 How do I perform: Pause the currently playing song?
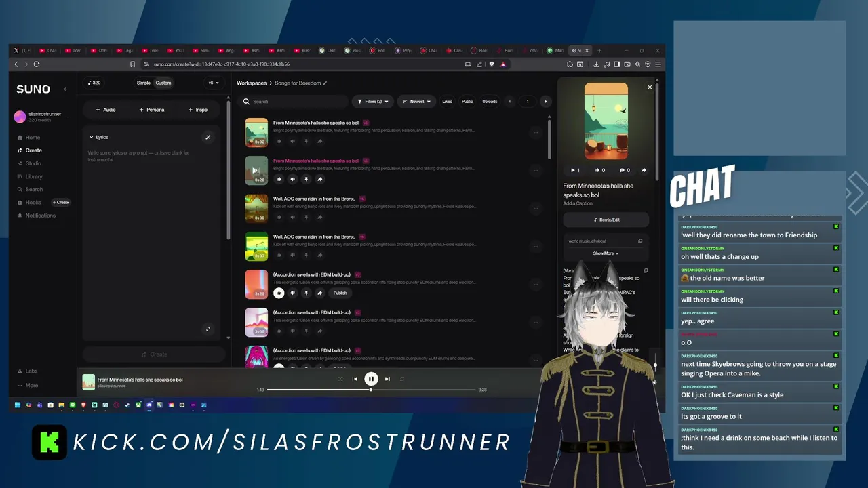pos(371,379)
